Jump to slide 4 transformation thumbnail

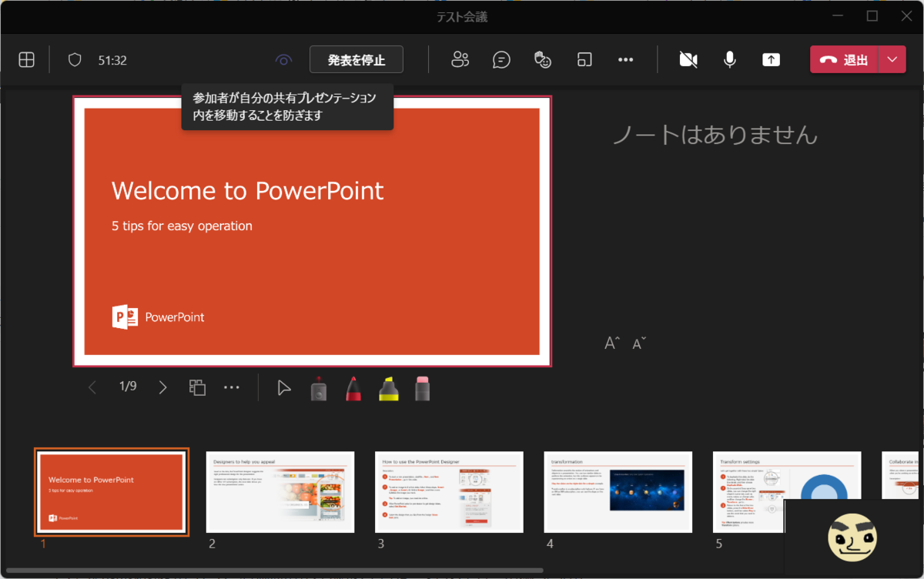tap(618, 492)
